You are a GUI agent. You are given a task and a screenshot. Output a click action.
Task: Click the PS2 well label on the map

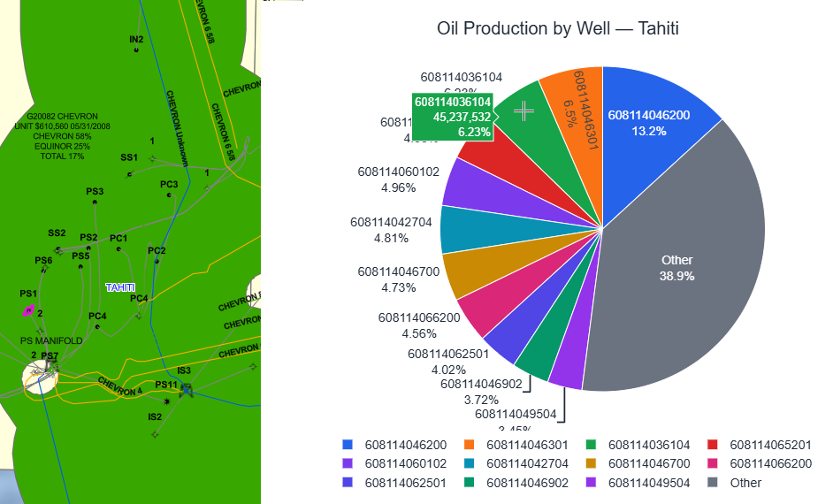(88, 237)
